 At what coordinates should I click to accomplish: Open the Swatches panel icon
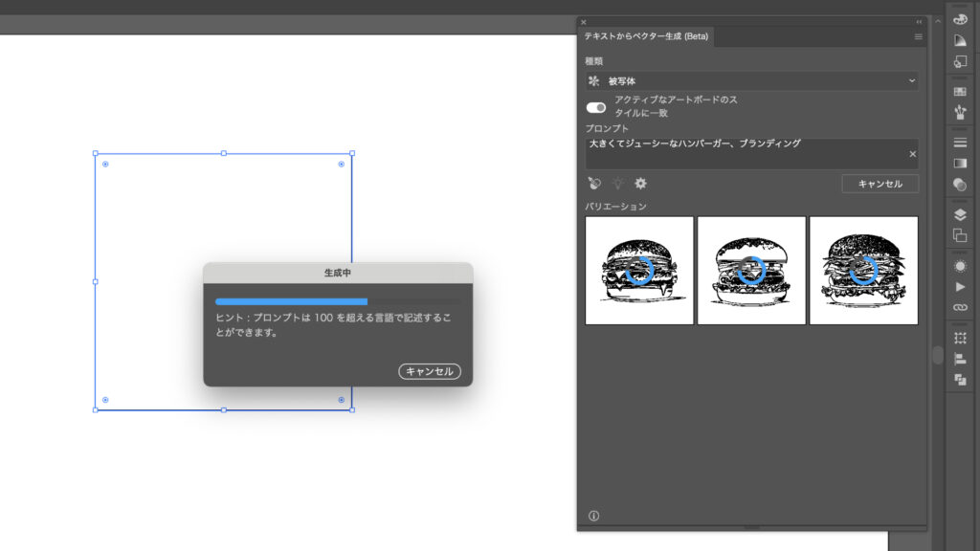click(x=959, y=89)
